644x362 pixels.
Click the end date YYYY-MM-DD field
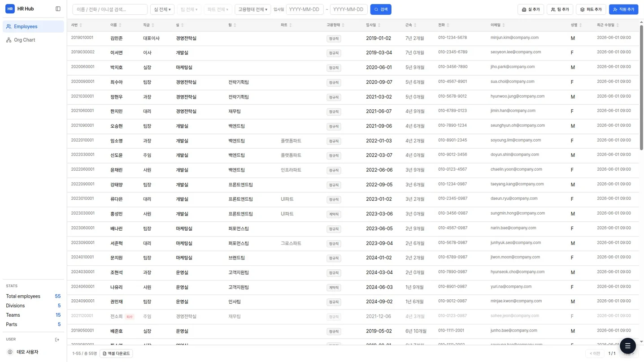[348, 9]
